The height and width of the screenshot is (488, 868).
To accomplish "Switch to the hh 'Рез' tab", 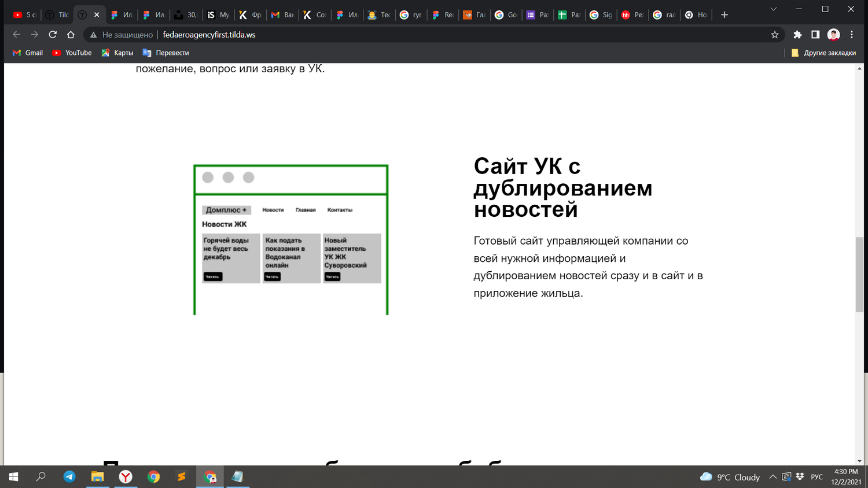I will 632,15.
